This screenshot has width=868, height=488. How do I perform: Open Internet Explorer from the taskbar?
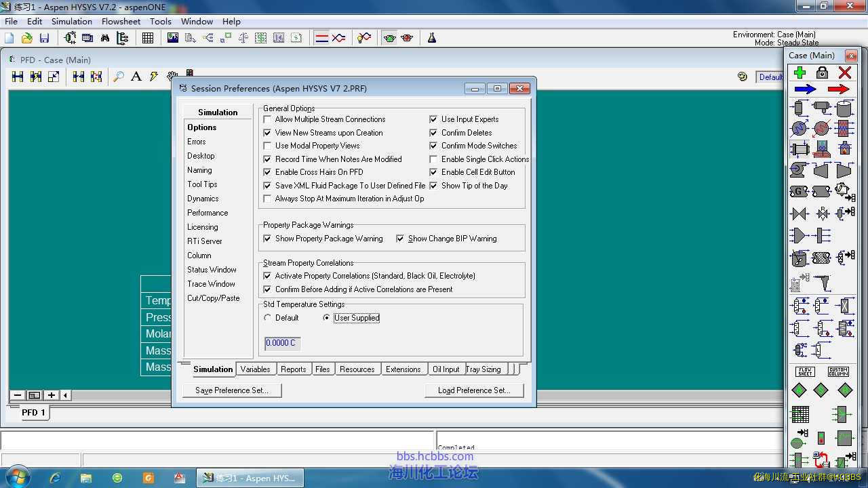(55, 478)
